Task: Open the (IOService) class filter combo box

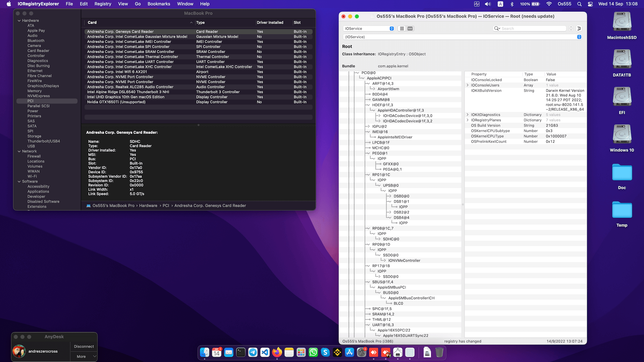Action: (x=579, y=37)
